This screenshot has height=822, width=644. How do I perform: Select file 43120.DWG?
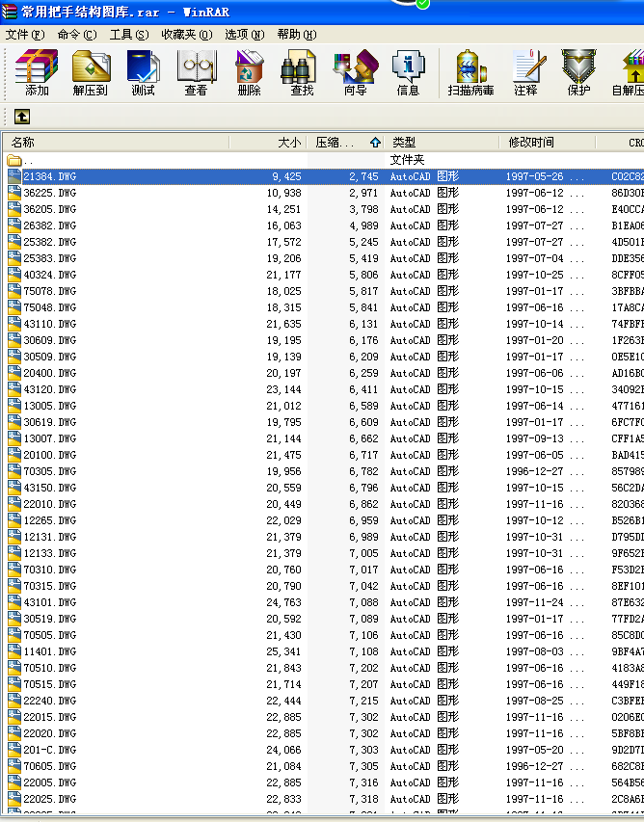[49, 389]
